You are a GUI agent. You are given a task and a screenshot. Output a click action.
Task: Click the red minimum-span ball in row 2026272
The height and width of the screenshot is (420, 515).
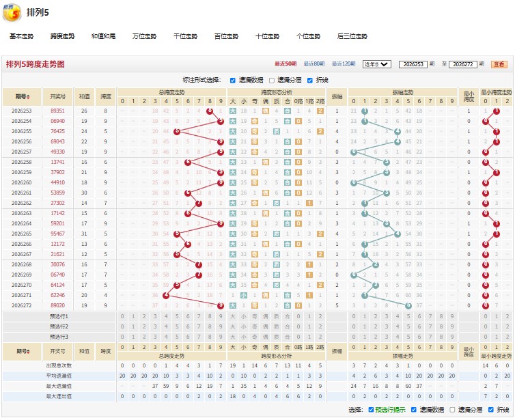pyautogui.click(x=486, y=305)
